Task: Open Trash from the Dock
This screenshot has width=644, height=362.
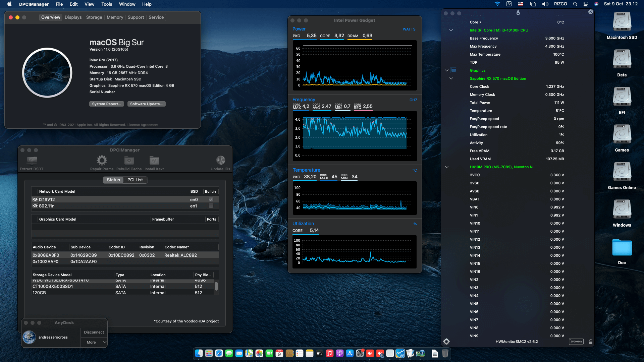Action: point(445,353)
